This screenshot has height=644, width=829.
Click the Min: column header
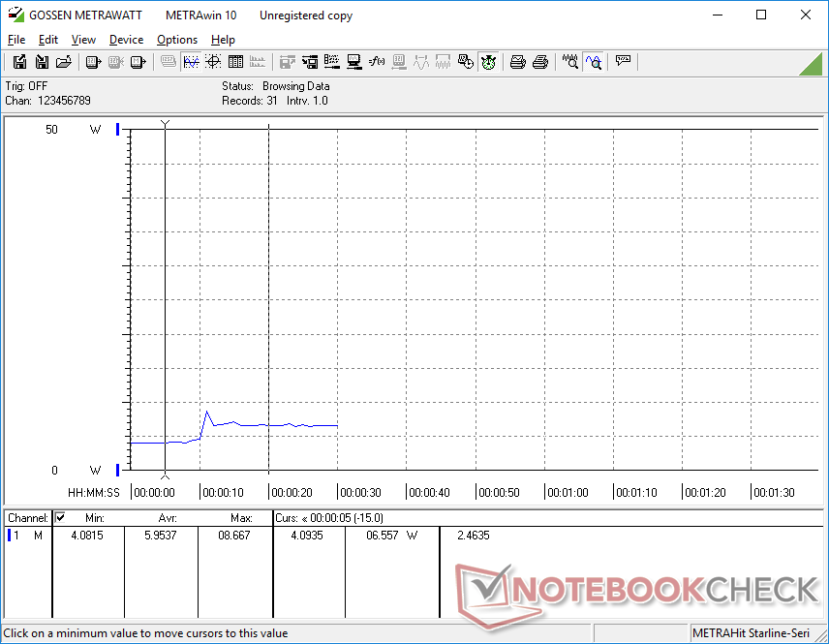pos(95,518)
